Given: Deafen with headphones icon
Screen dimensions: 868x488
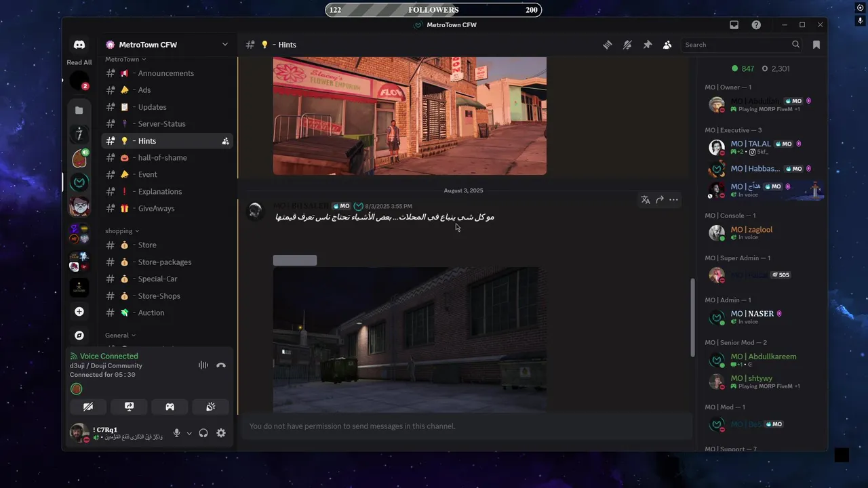Looking at the screenshot, I should (x=203, y=433).
